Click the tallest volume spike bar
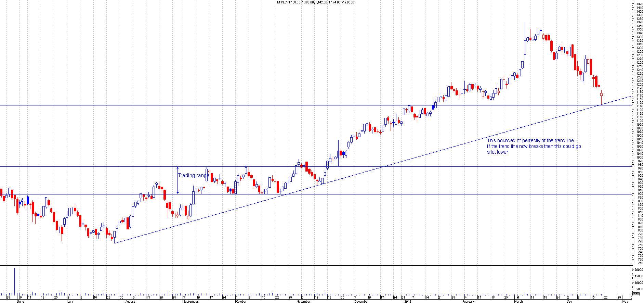This screenshot has height=303, width=644. [14, 281]
